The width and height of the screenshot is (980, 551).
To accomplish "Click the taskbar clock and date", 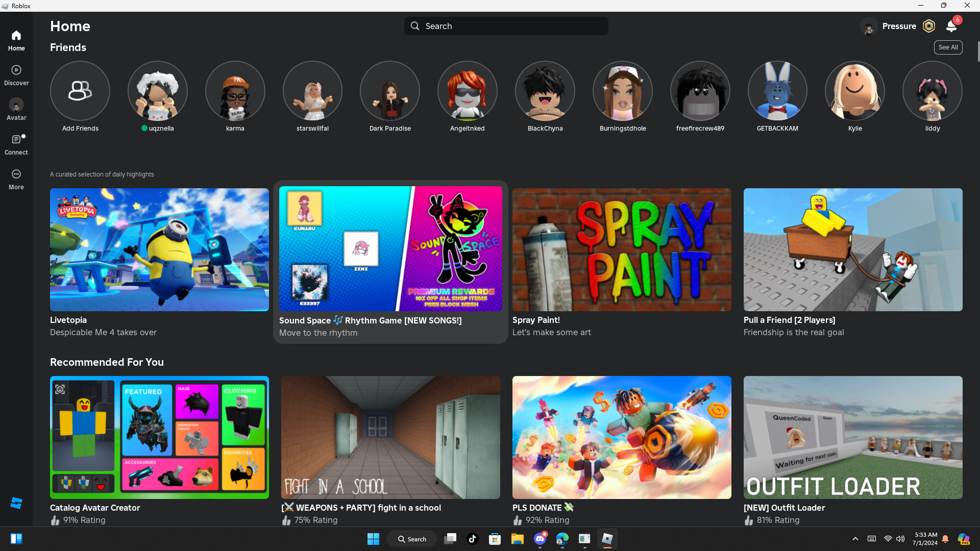I will pos(925,539).
